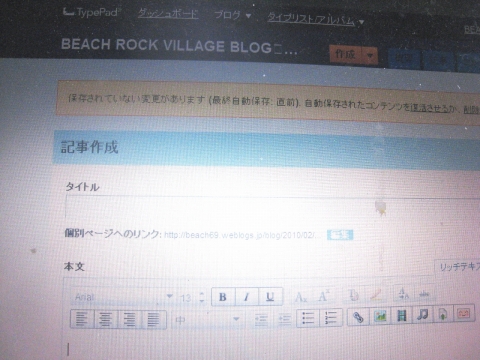Screen dimensions: 480x360
Task: Decrease the paragraph indent
Action: [x=261, y=319]
